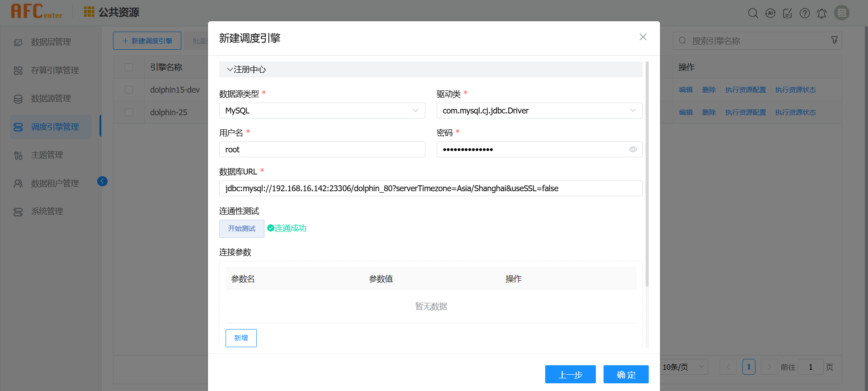
Task: Select 数据源管理 in the sidebar
Action: (51, 99)
